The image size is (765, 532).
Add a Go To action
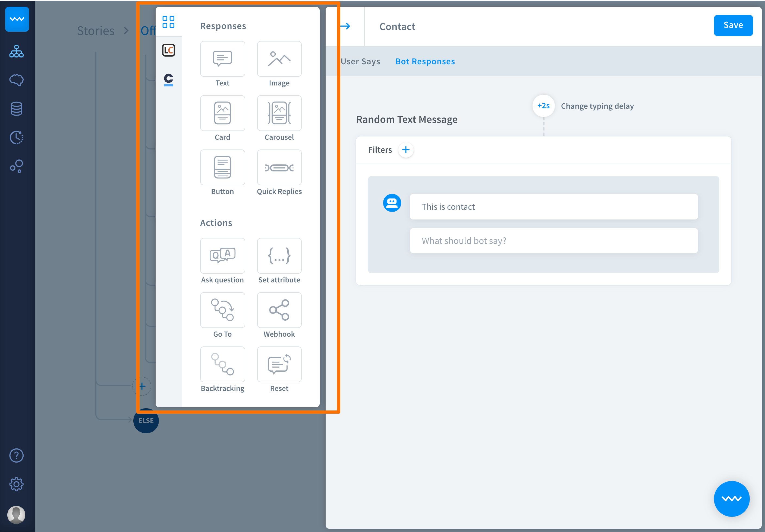(222, 310)
